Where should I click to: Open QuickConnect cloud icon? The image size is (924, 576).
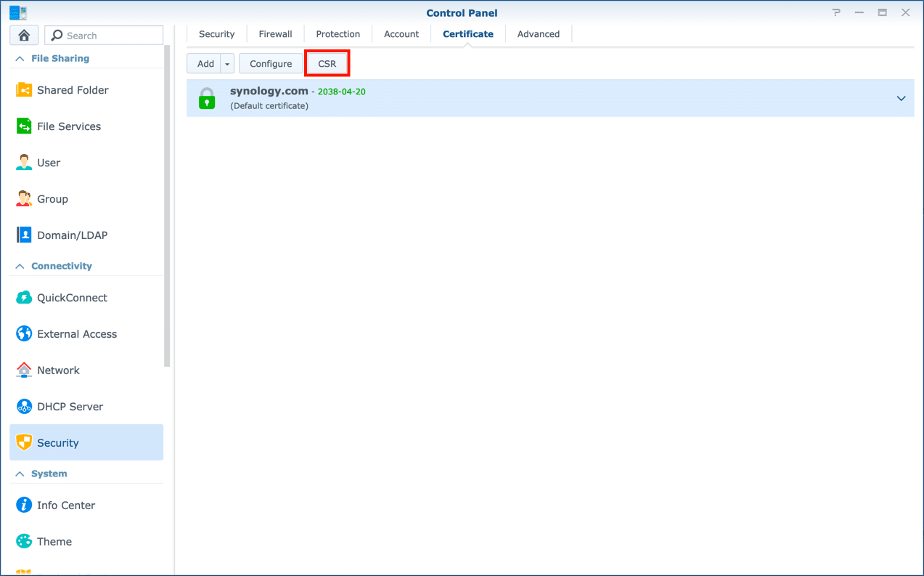tap(24, 298)
